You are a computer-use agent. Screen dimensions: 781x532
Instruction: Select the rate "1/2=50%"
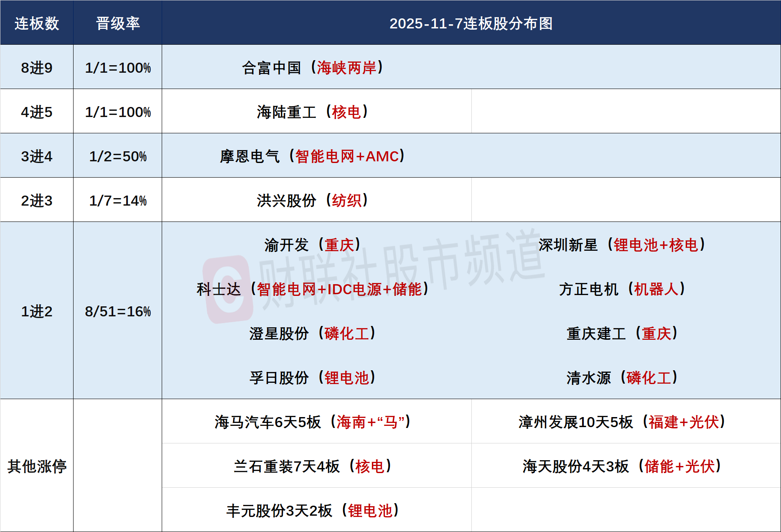118,156
